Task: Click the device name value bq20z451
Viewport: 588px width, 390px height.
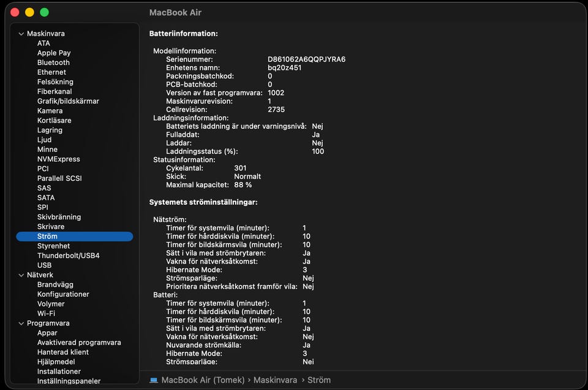Action: 284,68
